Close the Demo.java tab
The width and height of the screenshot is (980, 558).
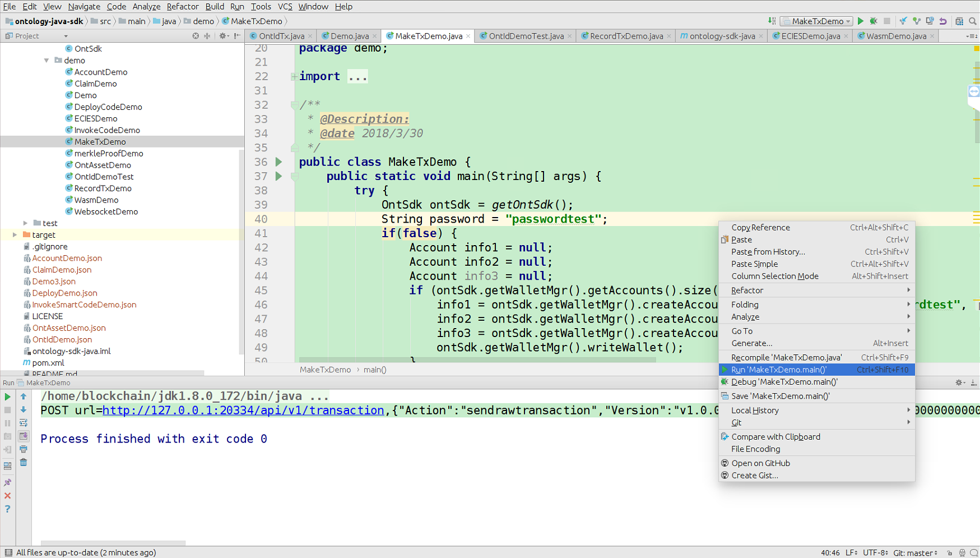click(x=375, y=36)
